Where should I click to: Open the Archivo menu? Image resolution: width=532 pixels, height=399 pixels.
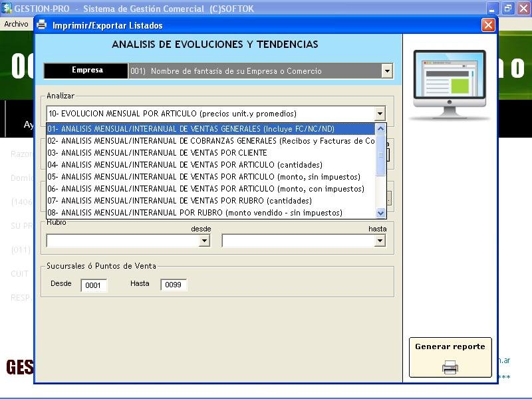click(16, 24)
